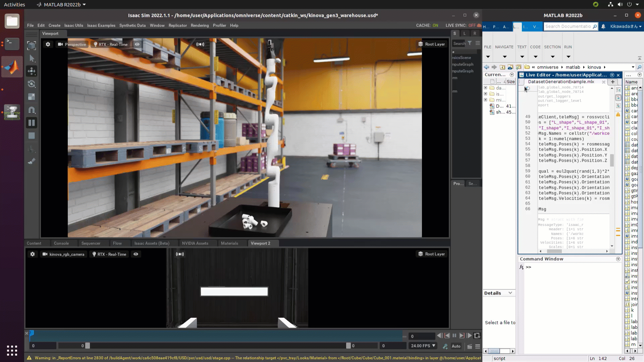
Task: Switch to the Console tab
Action: [61, 243]
